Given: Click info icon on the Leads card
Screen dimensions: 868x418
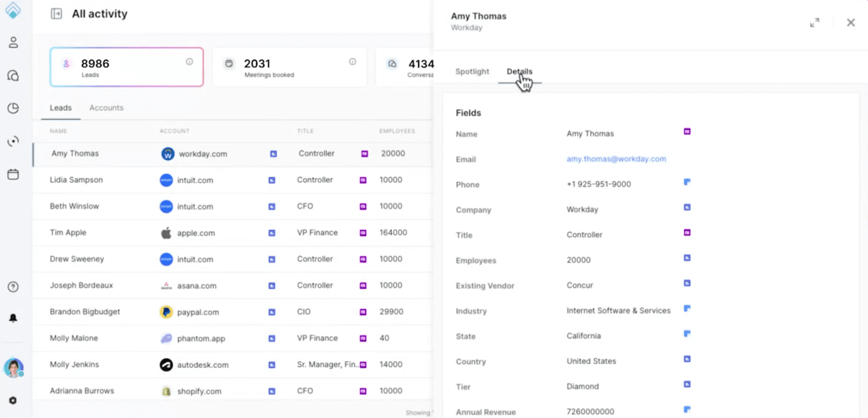Looking at the screenshot, I should click(x=189, y=62).
